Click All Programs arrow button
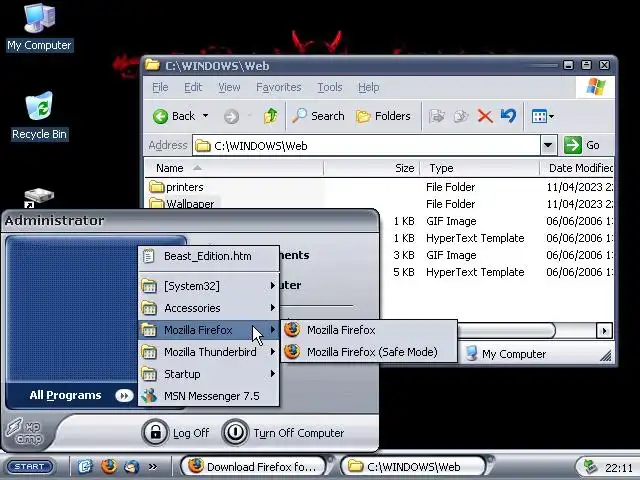 [x=124, y=395]
